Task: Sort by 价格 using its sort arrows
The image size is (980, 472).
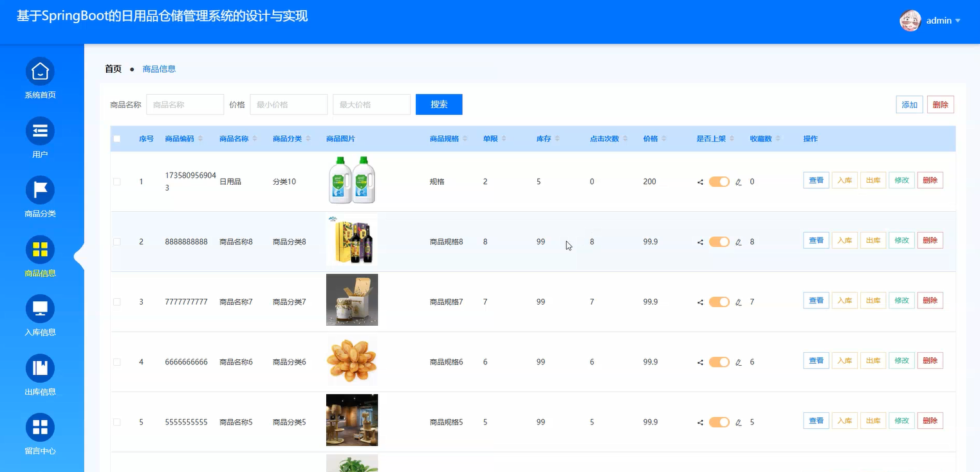Action: coord(664,138)
